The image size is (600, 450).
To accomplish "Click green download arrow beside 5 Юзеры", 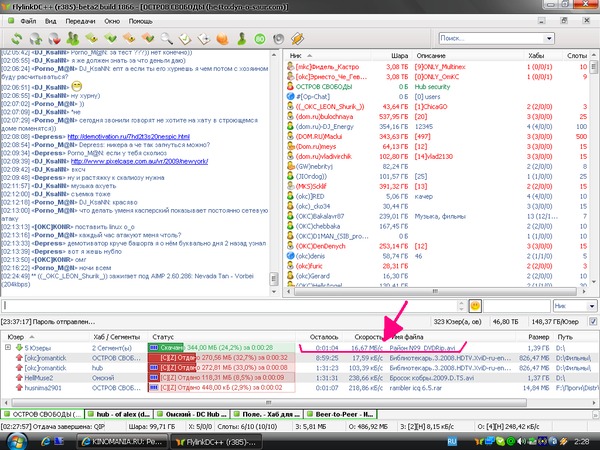I will (x=19, y=348).
